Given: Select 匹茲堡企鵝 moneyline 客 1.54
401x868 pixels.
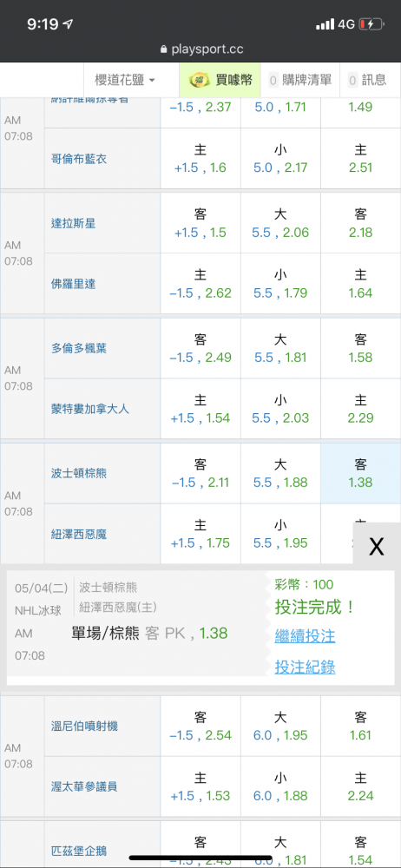Looking at the screenshot, I should [360, 845].
